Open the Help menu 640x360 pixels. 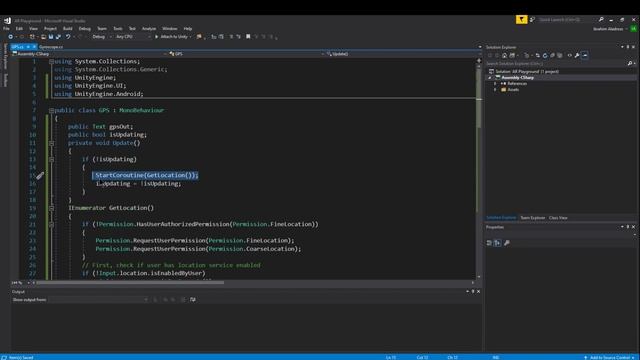click(188, 29)
